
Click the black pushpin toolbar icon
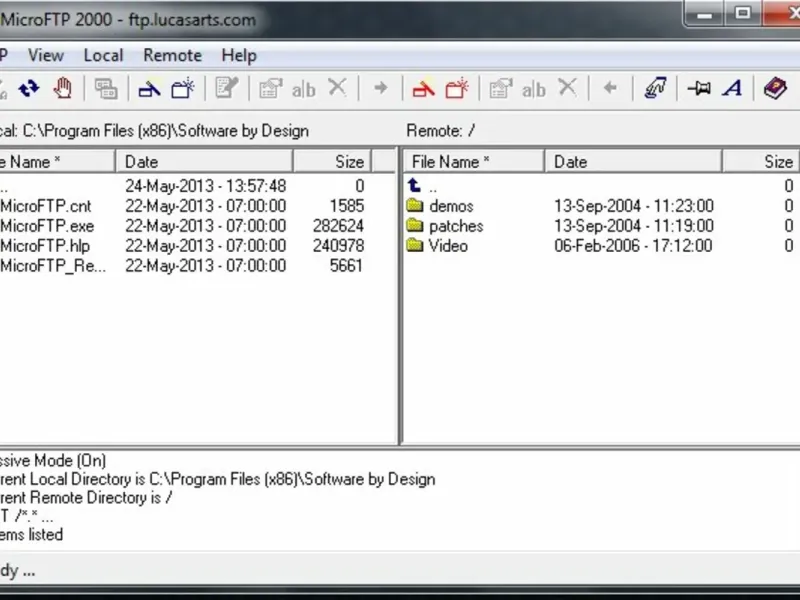[x=699, y=89]
